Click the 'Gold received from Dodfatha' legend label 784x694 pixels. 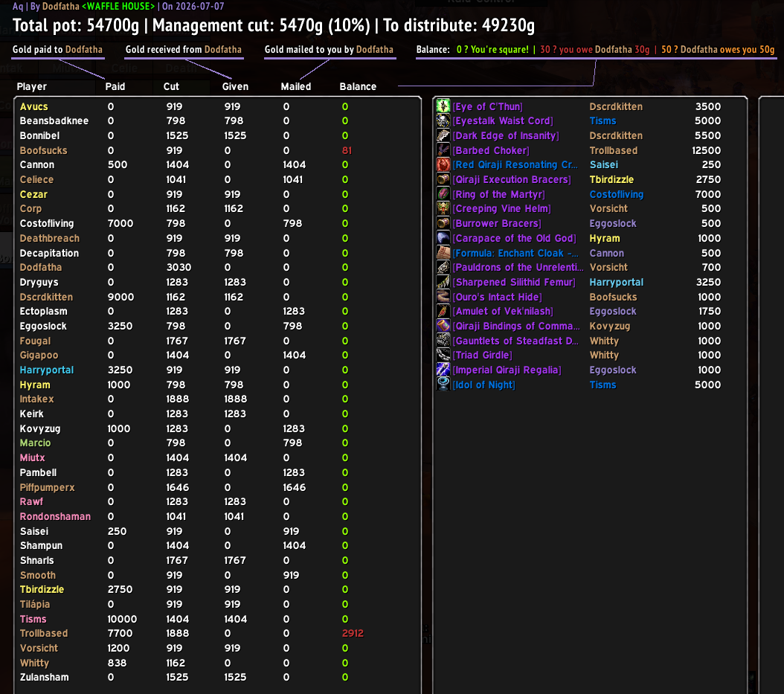184,50
